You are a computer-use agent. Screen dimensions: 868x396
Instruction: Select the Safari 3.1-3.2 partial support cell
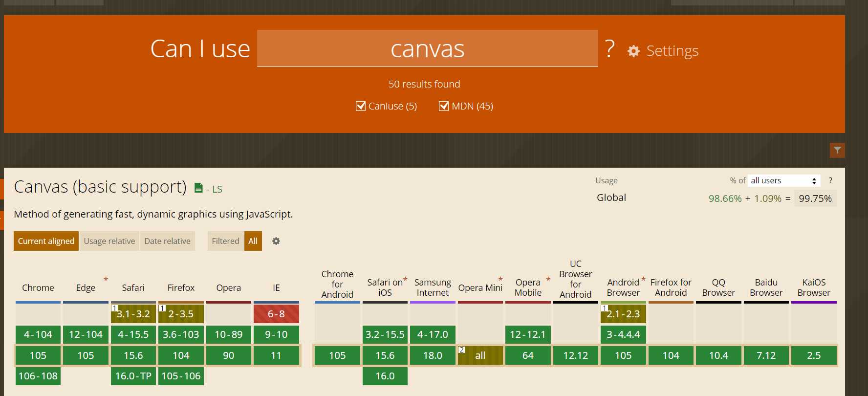[133, 314]
